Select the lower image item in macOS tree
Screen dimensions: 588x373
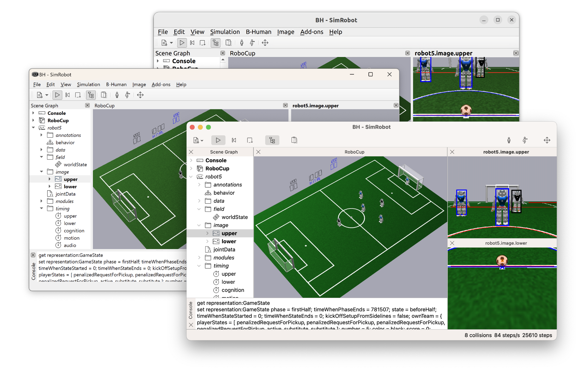229,241
